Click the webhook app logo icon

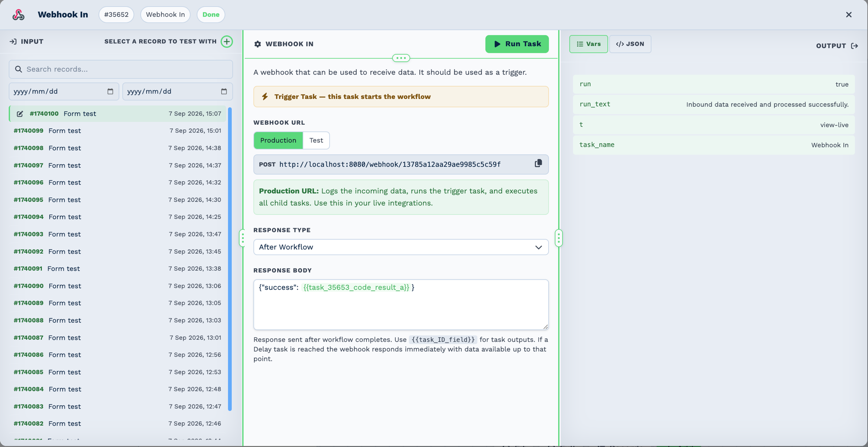18,15
